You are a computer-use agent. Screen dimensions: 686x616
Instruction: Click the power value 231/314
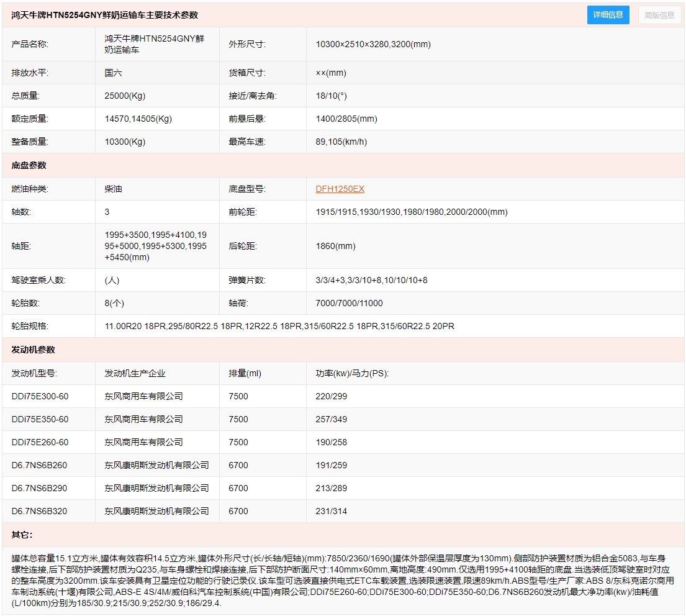[x=331, y=511]
